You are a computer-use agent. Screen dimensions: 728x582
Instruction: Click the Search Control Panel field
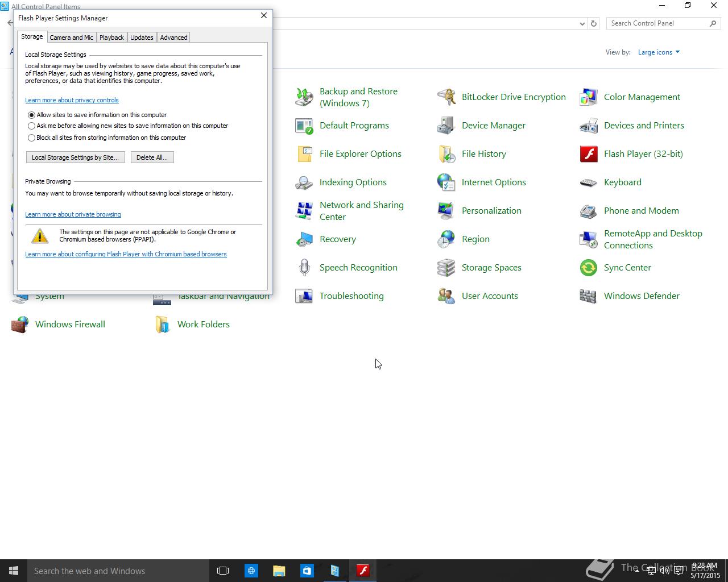[x=664, y=23]
